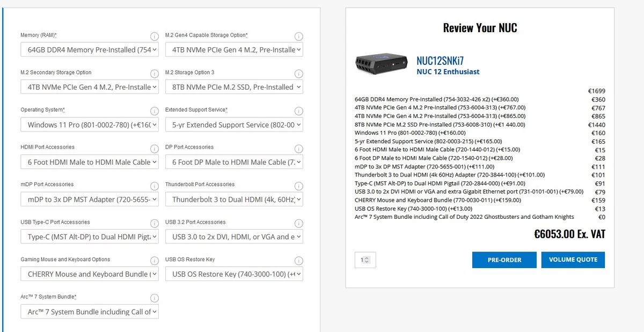The image size is (644, 332).
Task: Click the 'Review Your NUC' heading
Action: pos(480,28)
